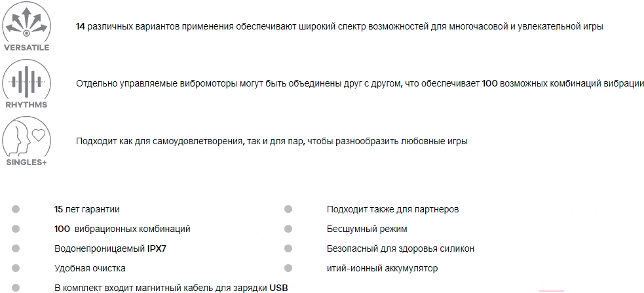
Task: Click the Подходит также для партнеров text
Action: pos(392,210)
